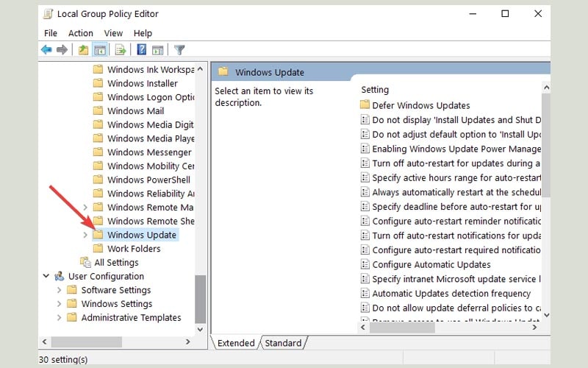Select Windows Reliability Analysis tree item
This screenshot has width=588, height=368.
(x=151, y=194)
